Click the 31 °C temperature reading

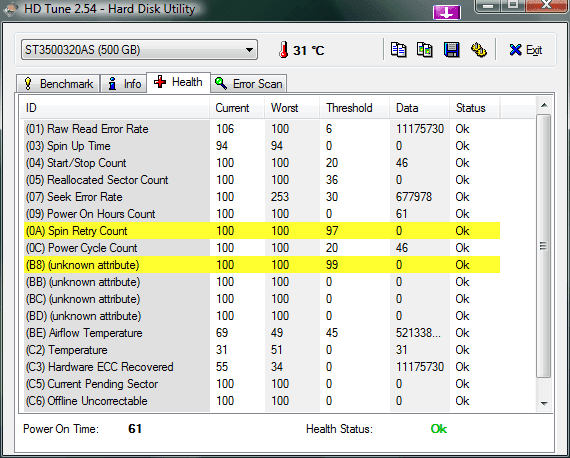(x=309, y=50)
